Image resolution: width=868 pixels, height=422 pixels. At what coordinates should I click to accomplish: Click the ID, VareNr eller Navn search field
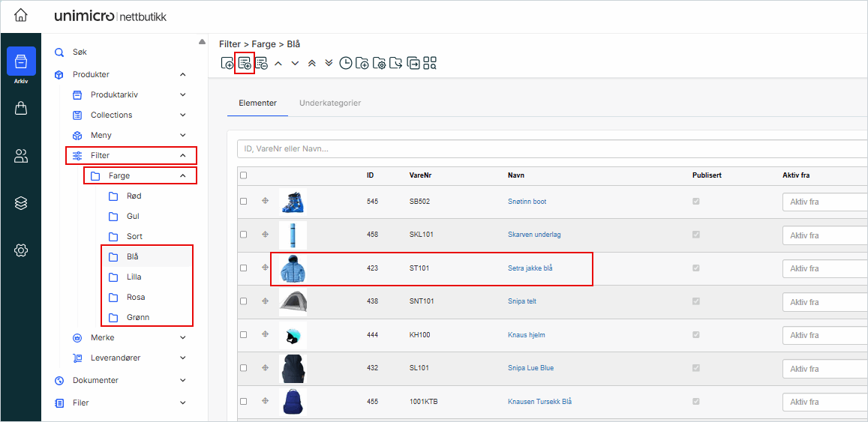click(x=551, y=148)
